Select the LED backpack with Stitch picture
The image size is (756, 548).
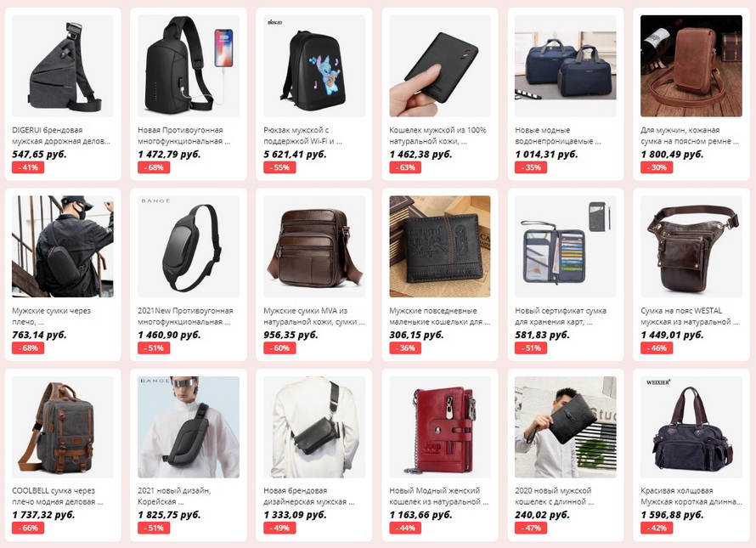(314, 65)
